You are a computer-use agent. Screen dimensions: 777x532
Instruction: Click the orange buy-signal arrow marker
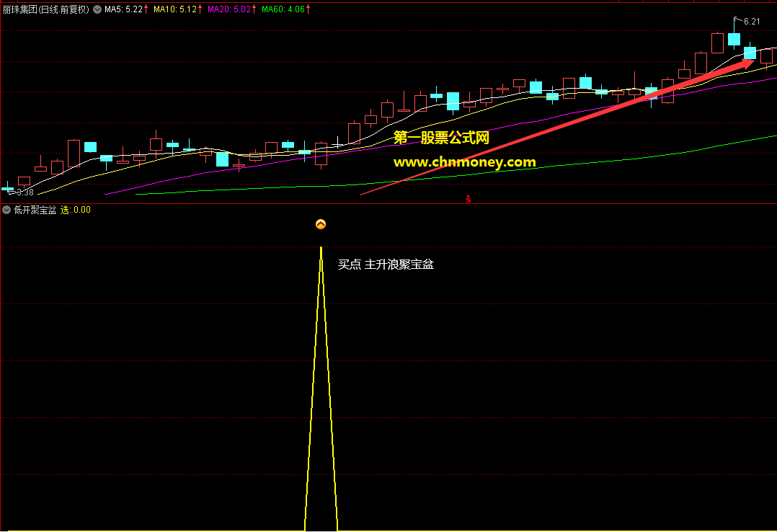pyautogui.click(x=321, y=225)
